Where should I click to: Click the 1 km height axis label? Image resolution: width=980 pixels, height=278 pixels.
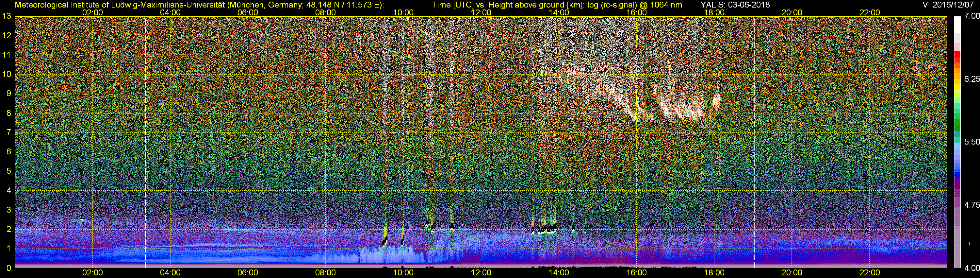click(x=9, y=249)
